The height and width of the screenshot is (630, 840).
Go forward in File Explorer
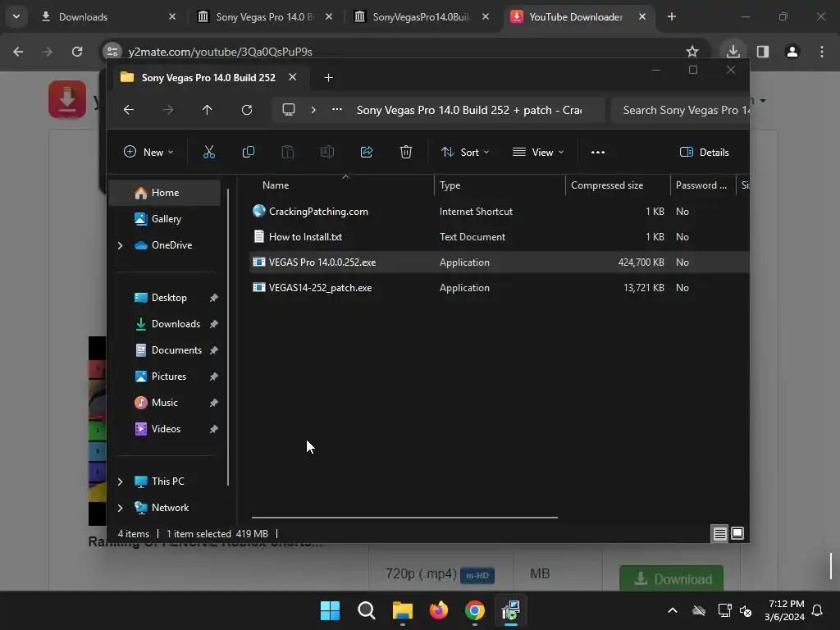[168, 110]
